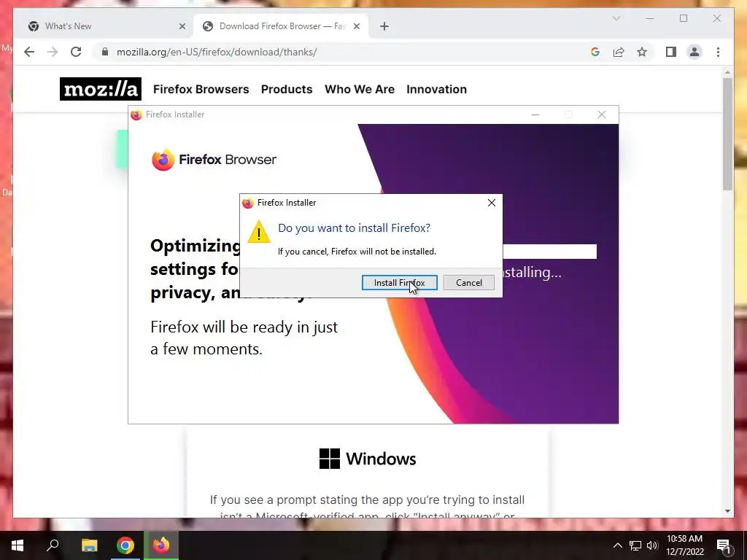This screenshot has height=560, width=747.
Task: Open Chrome side panel
Action: 671,52
